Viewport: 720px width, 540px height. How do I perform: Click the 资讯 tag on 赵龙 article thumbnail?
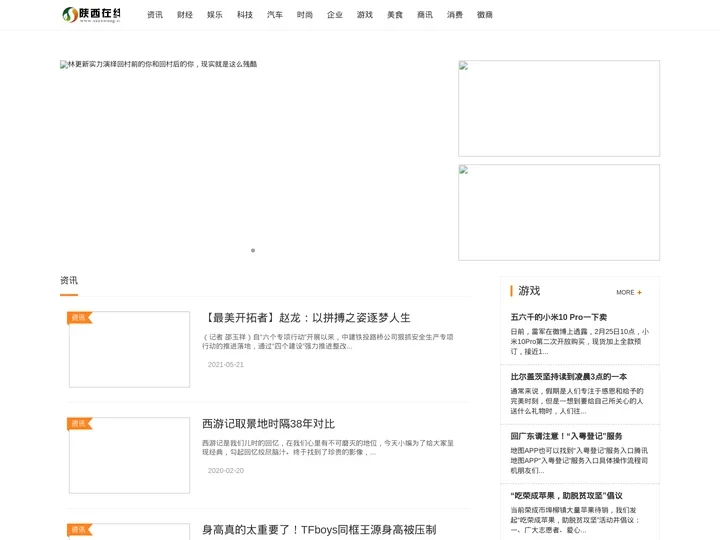[79, 317]
